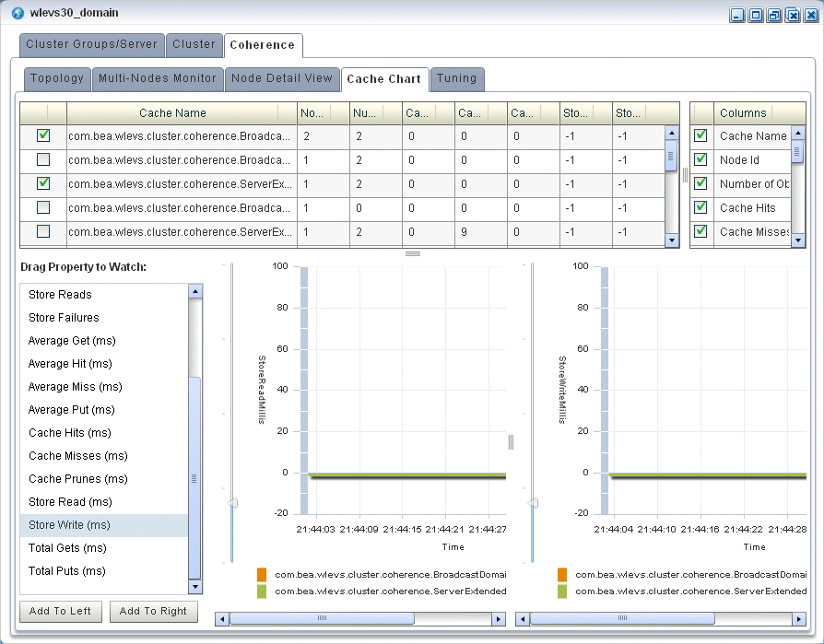Click the left chart scroll-right arrow

pos(499,619)
